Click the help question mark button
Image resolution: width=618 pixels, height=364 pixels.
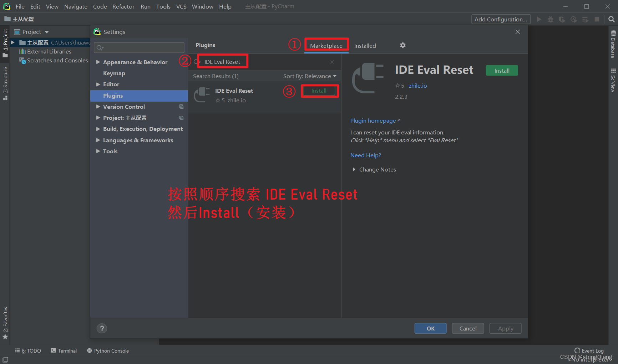pyautogui.click(x=102, y=328)
